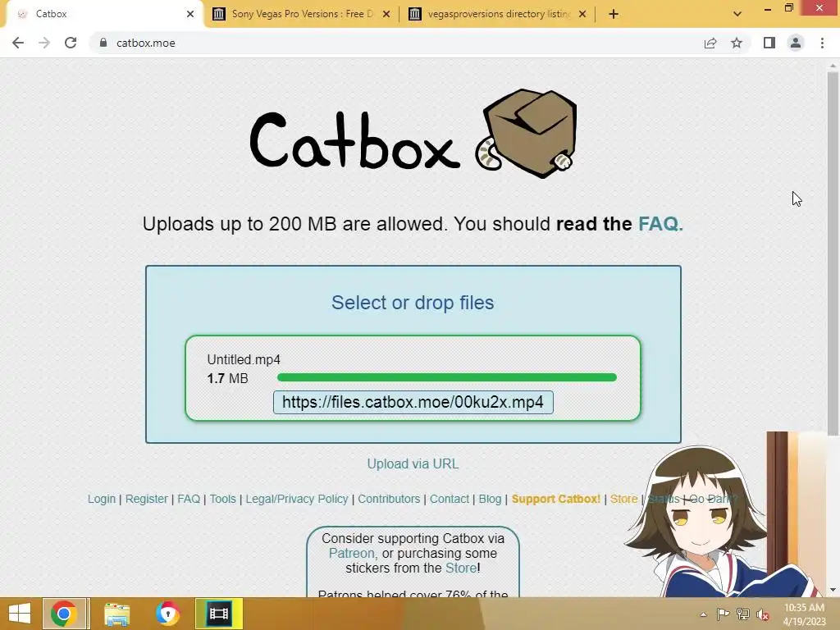Go back to the previous page
The image size is (840, 630).
[18, 43]
